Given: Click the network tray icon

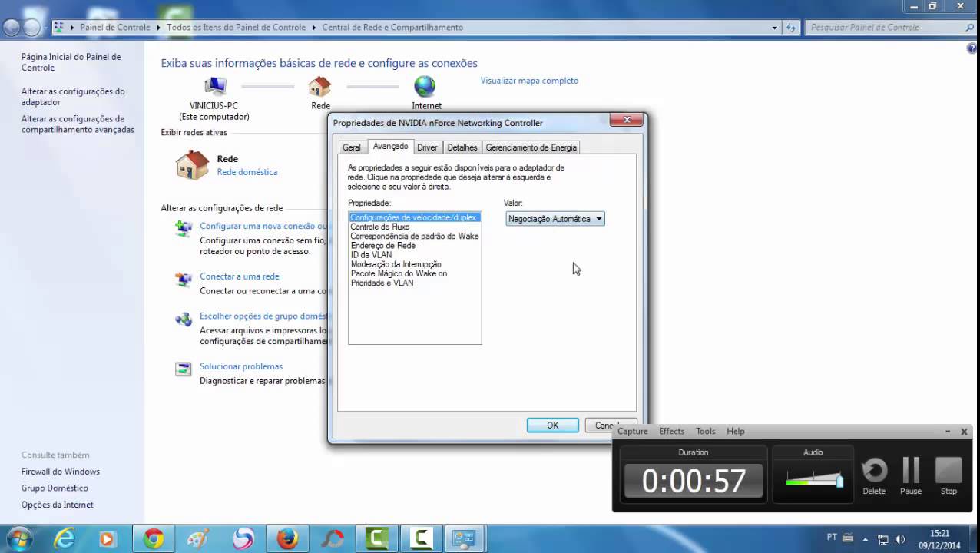Looking at the screenshot, I should pyautogui.click(x=883, y=539).
